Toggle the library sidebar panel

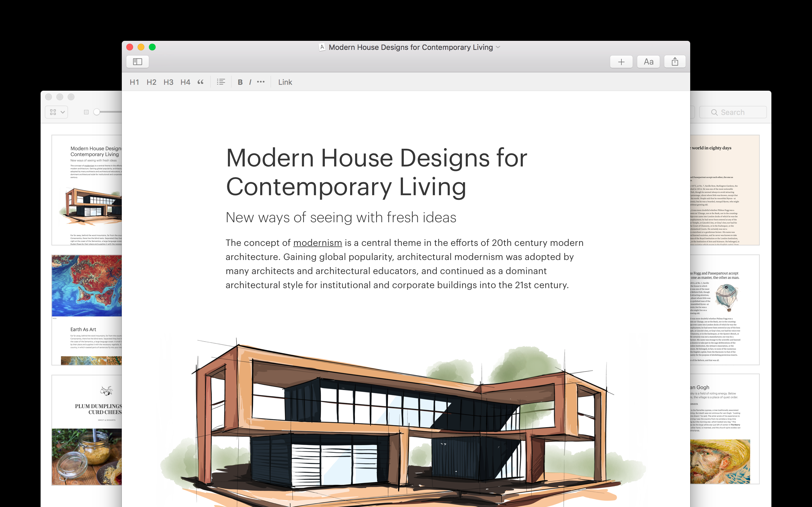coord(137,61)
